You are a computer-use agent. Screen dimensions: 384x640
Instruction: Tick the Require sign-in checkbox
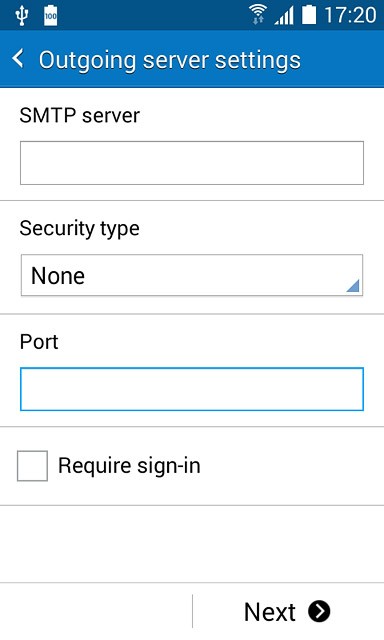pyautogui.click(x=32, y=466)
